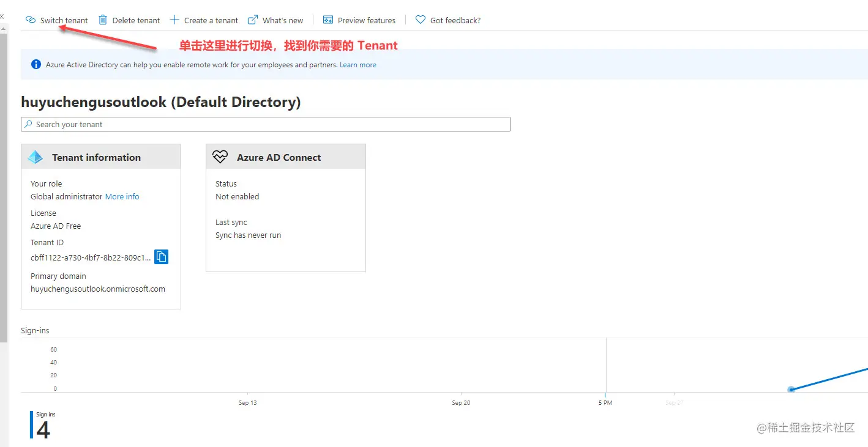This screenshot has width=868, height=447.
Task: Open More info about your role
Action: click(x=122, y=197)
